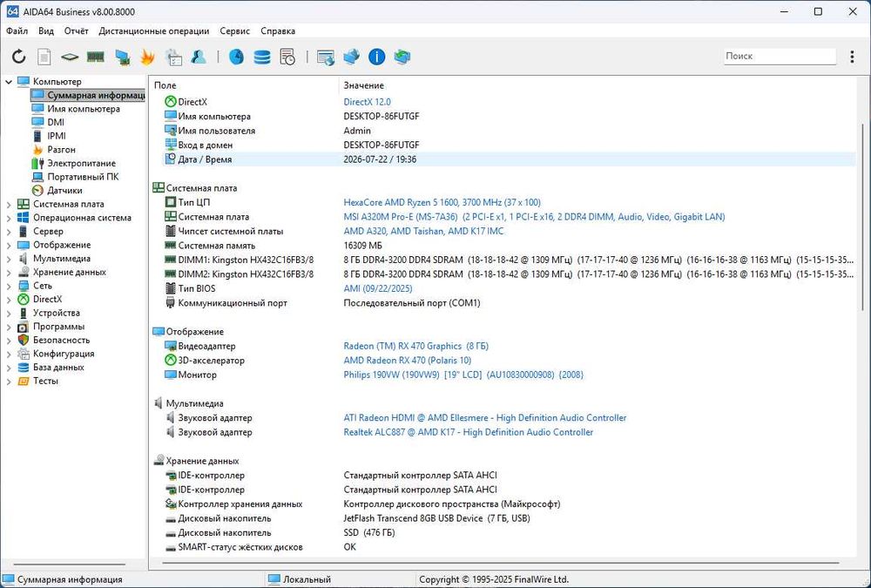Viewport: 871px width, 588px height.
Task: Expand the Сеть tree node
Action: (x=9, y=287)
